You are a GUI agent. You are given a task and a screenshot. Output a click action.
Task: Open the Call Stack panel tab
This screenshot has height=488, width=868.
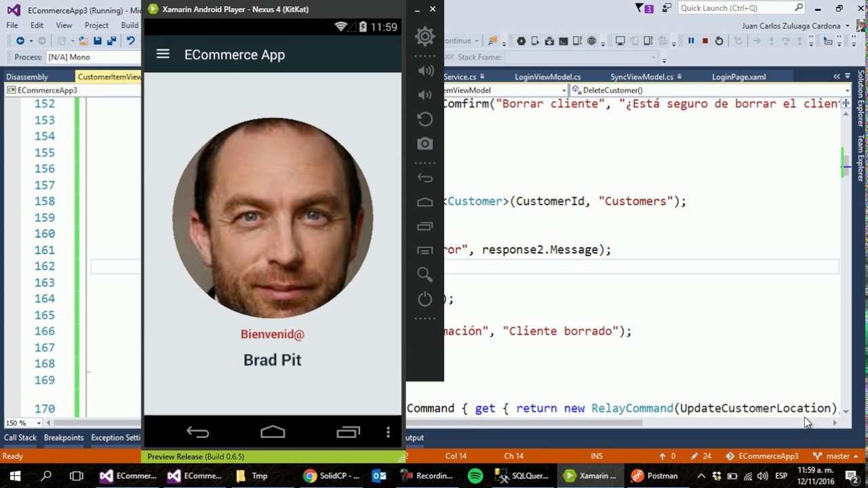coord(20,438)
